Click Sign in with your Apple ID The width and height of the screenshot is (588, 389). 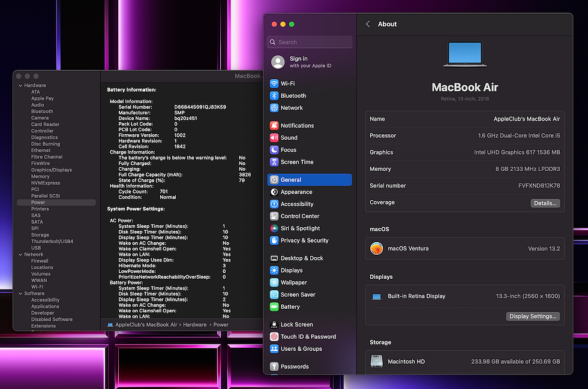[311, 62]
